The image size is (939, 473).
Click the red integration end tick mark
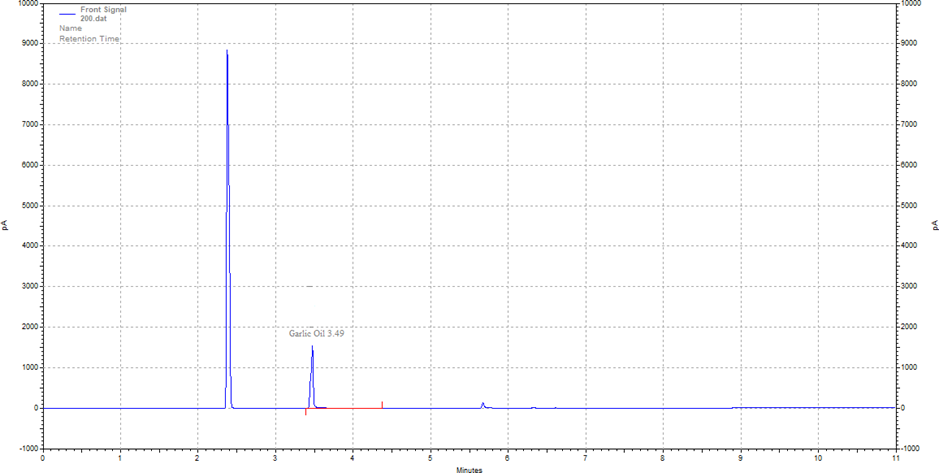click(x=382, y=404)
